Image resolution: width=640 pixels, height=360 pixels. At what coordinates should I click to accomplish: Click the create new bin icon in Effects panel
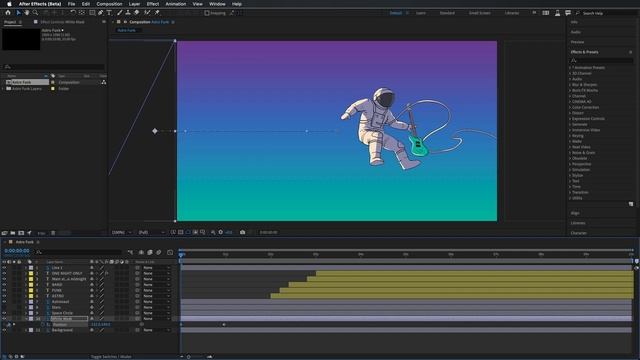click(x=631, y=204)
